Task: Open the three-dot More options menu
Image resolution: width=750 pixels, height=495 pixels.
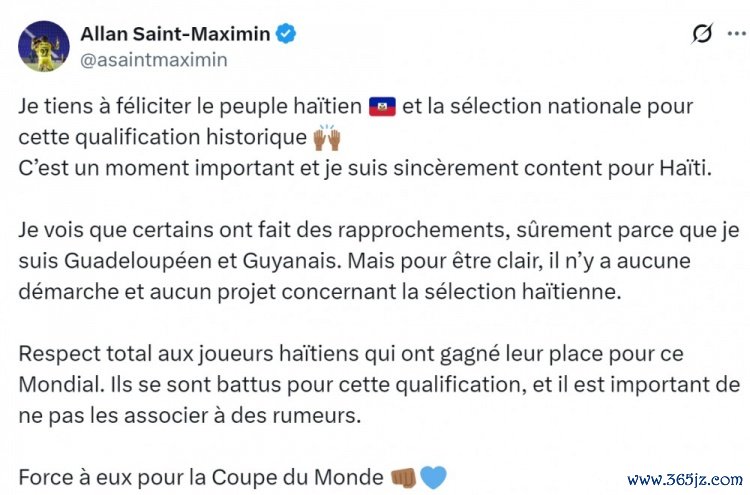Action: click(x=737, y=34)
